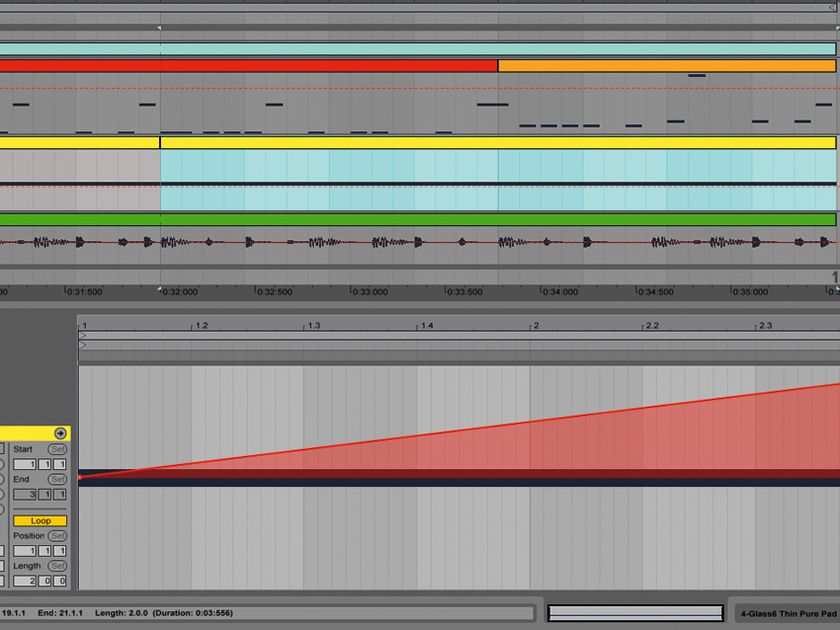Image resolution: width=840 pixels, height=630 pixels.
Task: Click the Set button next to End
Action: pos(58,479)
